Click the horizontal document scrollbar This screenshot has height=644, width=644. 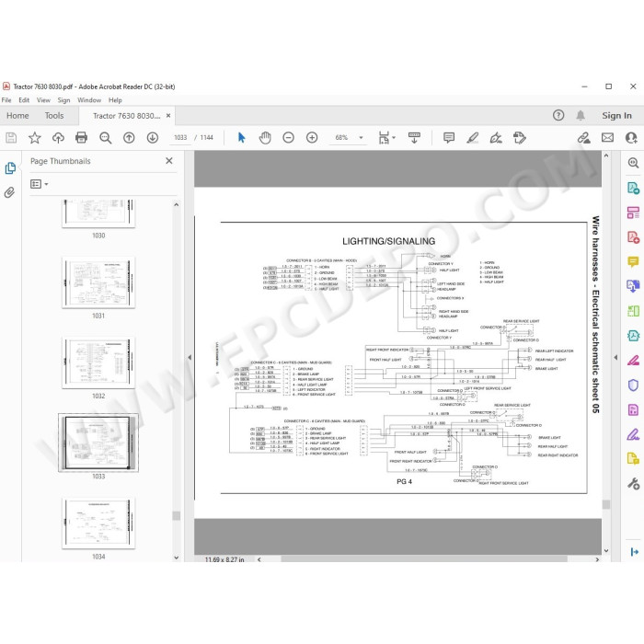[x=424, y=559]
